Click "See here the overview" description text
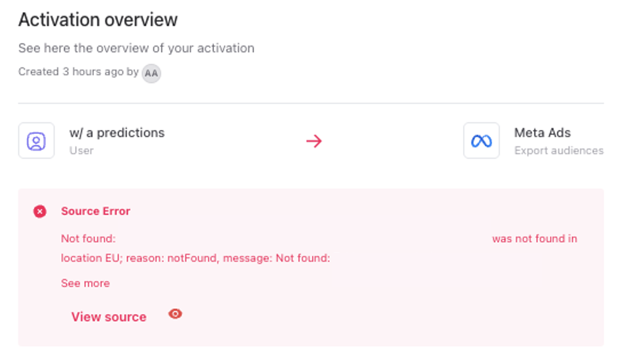The image size is (621, 364). pyautogui.click(x=136, y=48)
